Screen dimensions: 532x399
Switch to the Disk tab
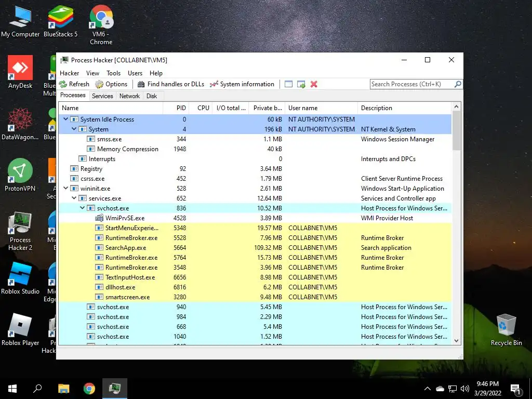coord(152,96)
